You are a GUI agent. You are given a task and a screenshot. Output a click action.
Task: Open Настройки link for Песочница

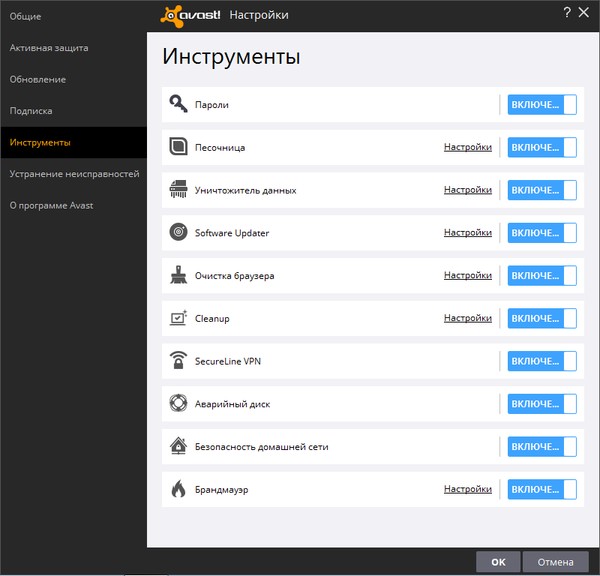(x=468, y=147)
